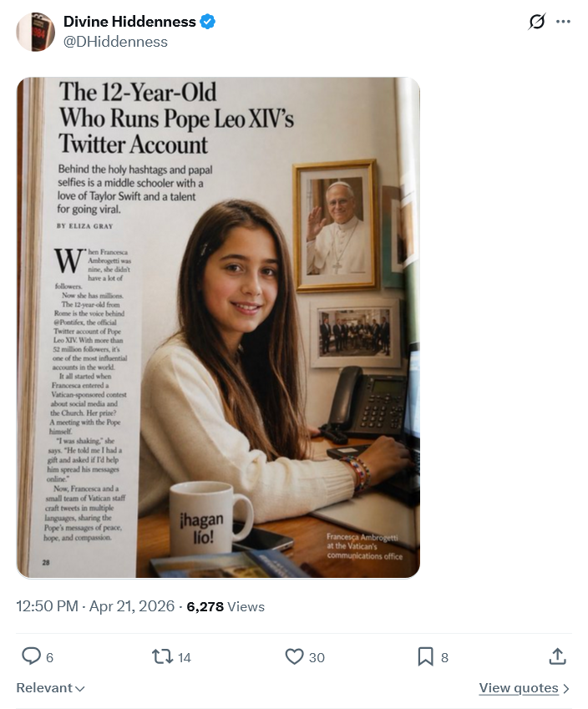Click the Divine Hiddenness display name
The height and width of the screenshot is (709, 588).
(x=129, y=22)
